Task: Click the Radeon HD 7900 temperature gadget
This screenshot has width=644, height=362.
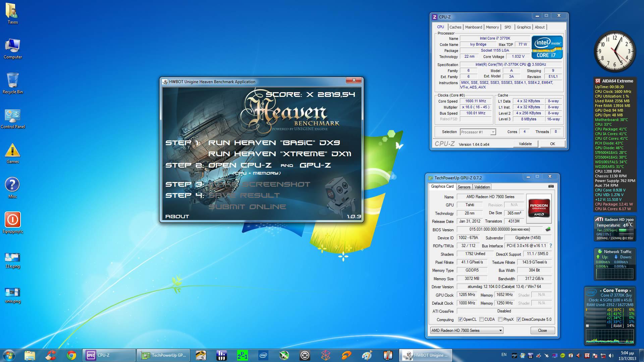Action: (x=615, y=229)
